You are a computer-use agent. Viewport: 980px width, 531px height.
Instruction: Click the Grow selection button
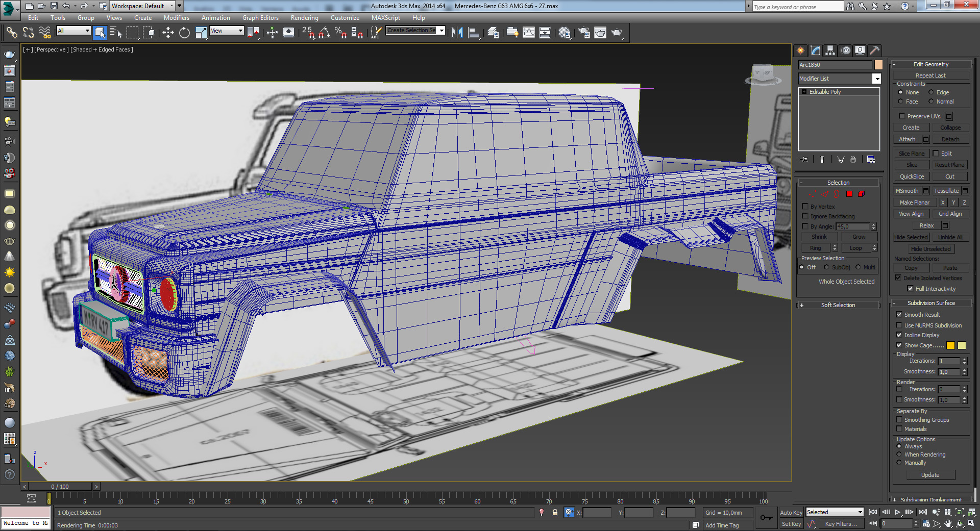click(859, 237)
